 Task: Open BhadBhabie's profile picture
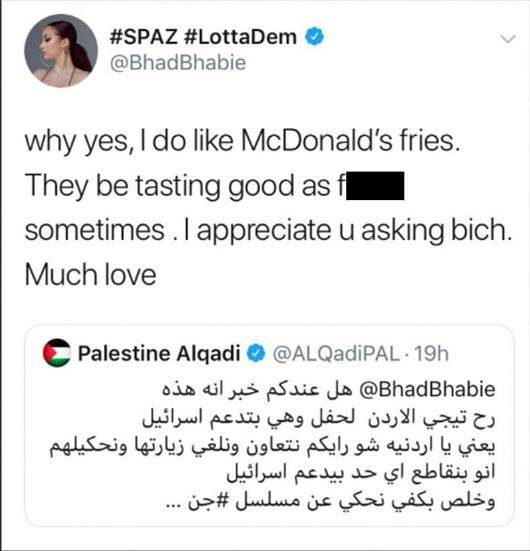point(61,50)
